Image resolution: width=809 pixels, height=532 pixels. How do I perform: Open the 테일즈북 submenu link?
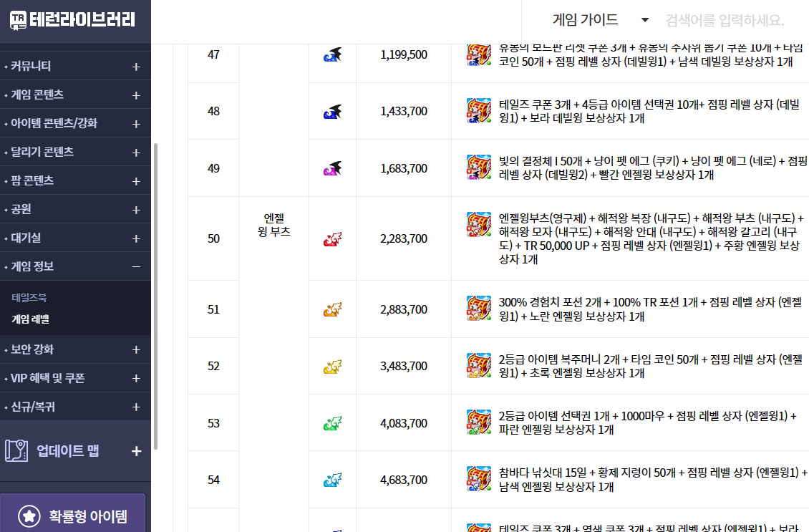tap(29, 298)
